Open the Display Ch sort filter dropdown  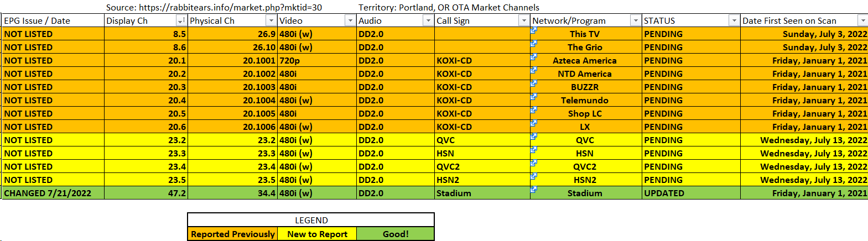point(181,20)
